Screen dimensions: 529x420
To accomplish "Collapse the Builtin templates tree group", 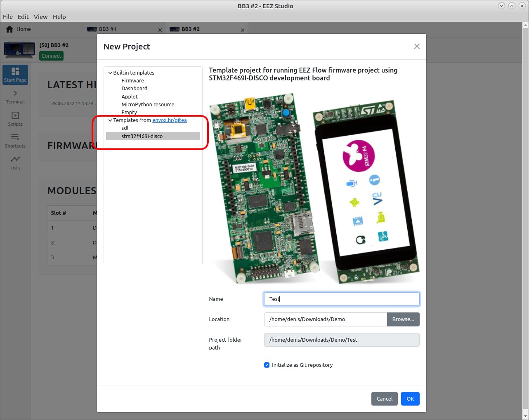I will click(110, 73).
